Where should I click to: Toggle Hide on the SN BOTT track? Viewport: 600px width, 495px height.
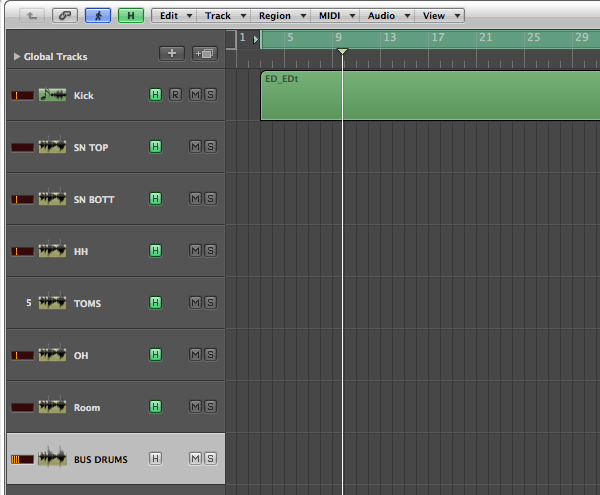point(155,199)
